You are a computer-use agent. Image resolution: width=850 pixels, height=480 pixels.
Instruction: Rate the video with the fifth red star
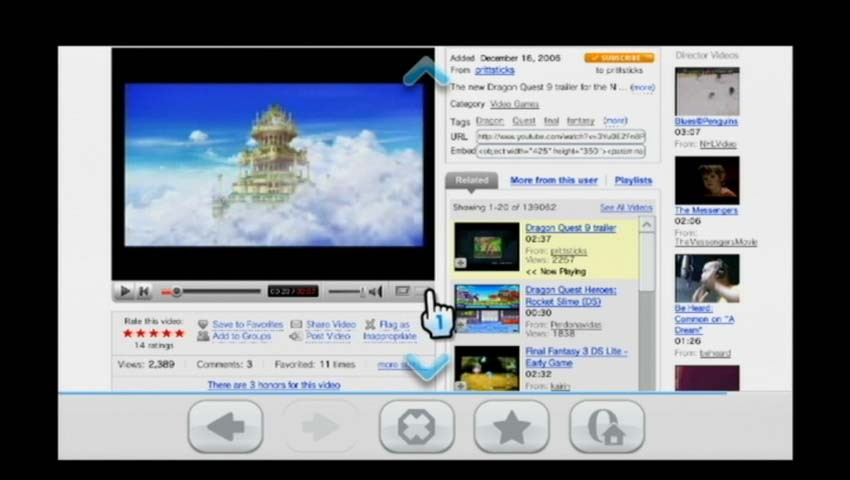[x=179, y=333]
